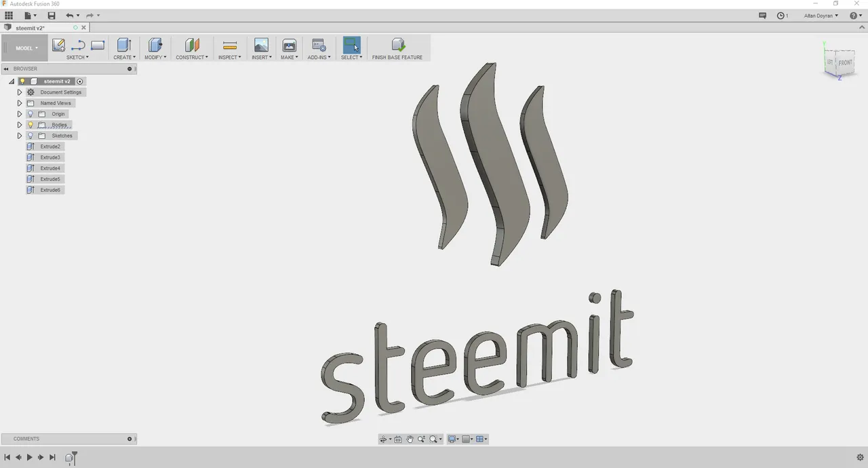Open the SELECT dropdown menu
The height and width of the screenshot is (468, 868).
click(351, 58)
